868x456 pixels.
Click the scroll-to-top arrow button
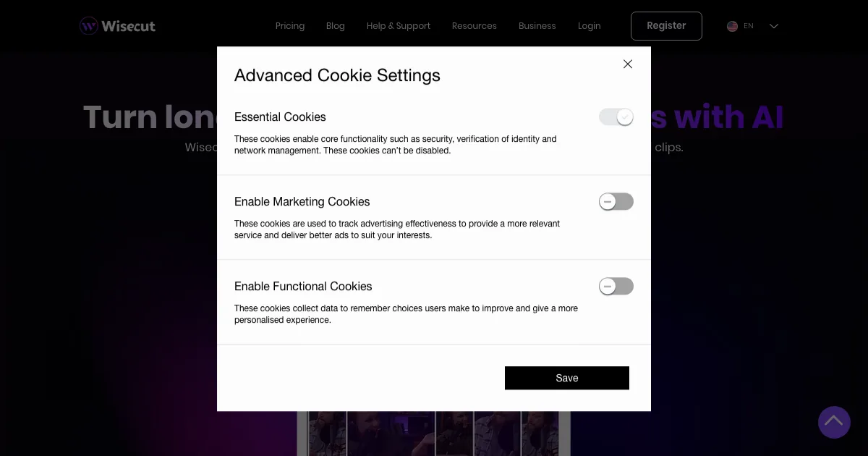tap(834, 421)
